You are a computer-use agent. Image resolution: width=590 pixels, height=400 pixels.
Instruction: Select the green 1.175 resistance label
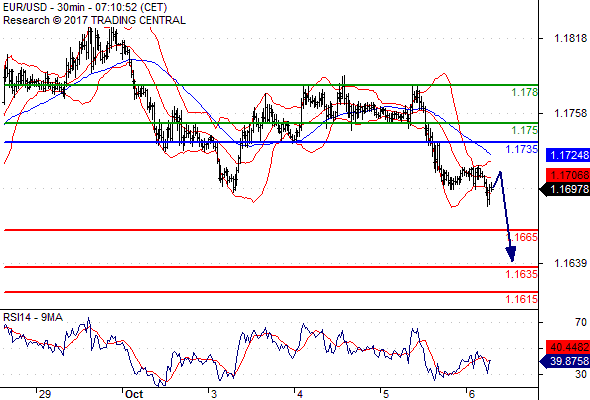pos(525,130)
